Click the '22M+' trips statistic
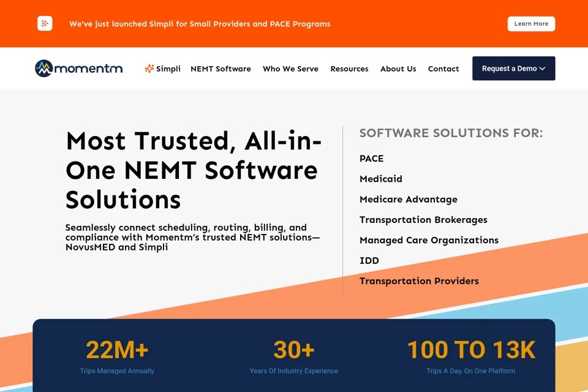Viewport: 588px width, 392px height. pyautogui.click(x=117, y=350)
